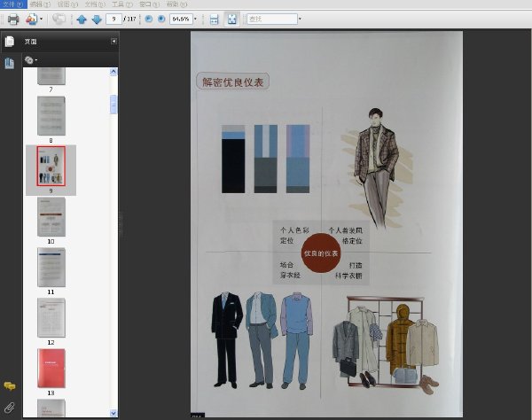This screenshot has width=532, height=420.
Task: Open the 帮助 menu
Action: point(176,4)
